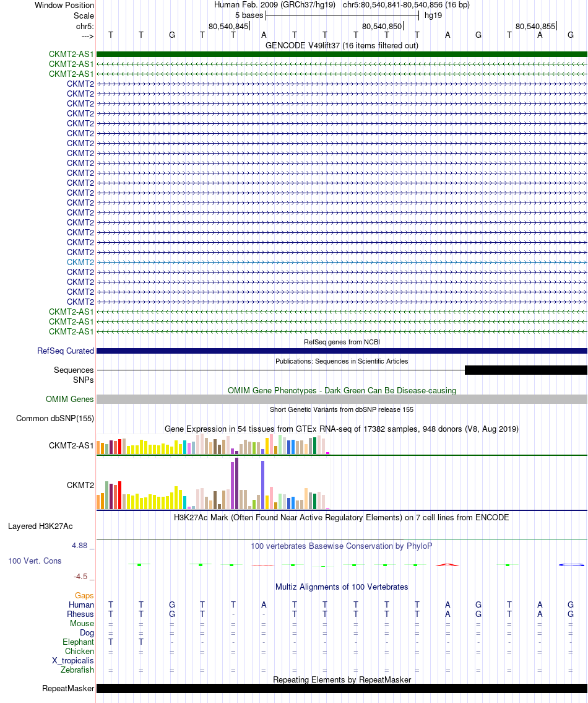Open 100 vertebrates Basewise Conservation by PhyloP title
Viewport: 588px width, 703px height.
(x=342, y=546)
